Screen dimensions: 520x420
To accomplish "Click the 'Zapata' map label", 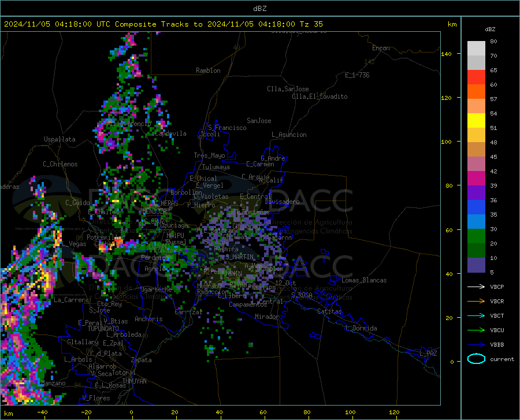I will click(x=142, y=360).
